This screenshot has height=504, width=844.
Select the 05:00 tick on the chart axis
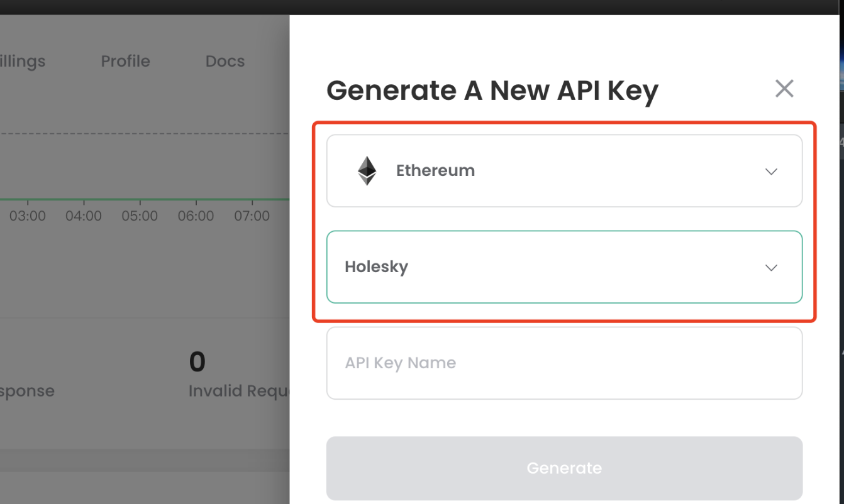140,216
